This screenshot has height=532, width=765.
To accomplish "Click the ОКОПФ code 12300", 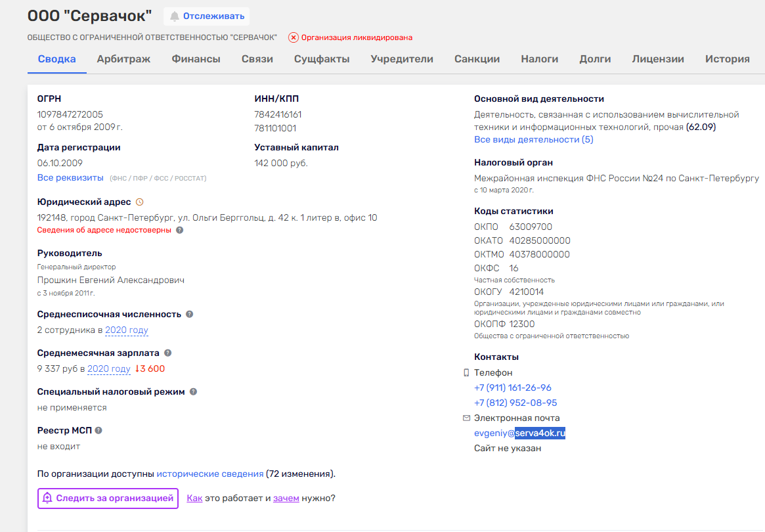I will [522, 324].
